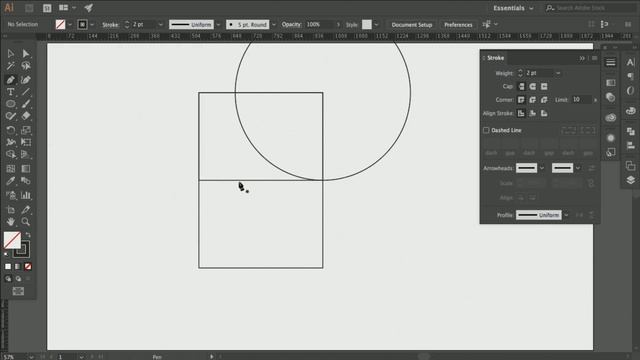
Task: Choose the Gradient tool
Action: pyautogui.click(x=26, y=169)
